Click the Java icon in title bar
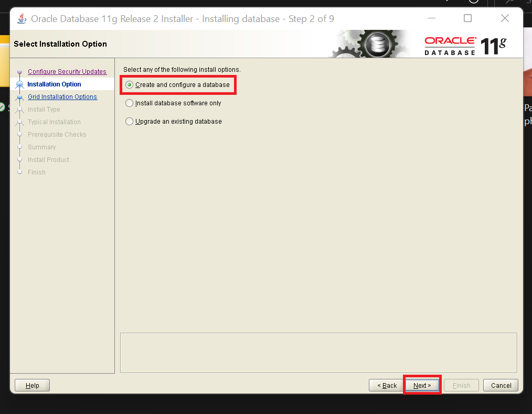The image size is (532, 414). point(22,18)
